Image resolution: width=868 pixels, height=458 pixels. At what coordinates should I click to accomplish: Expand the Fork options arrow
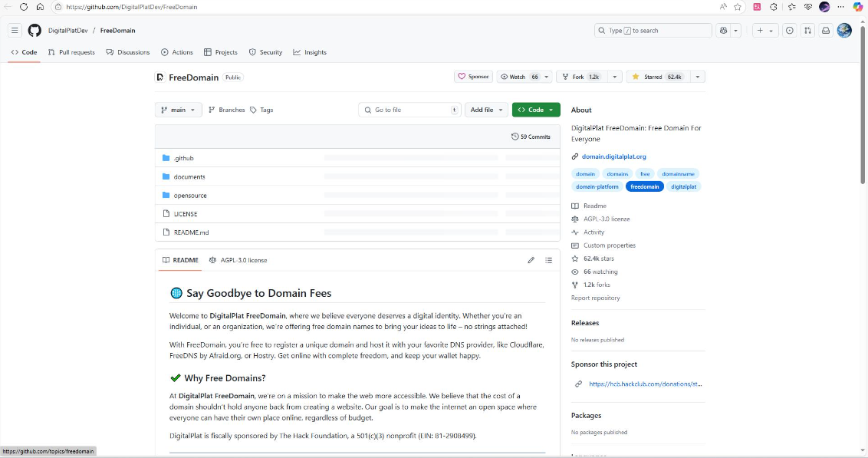click(614, 77)
